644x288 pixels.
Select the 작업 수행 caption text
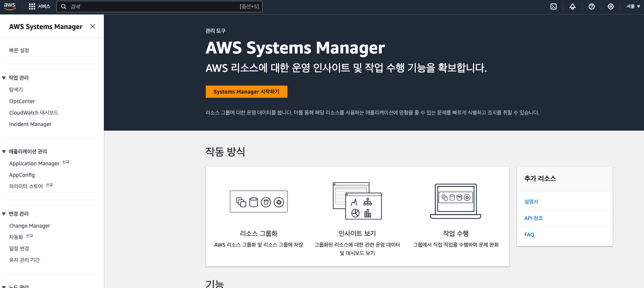(x=456, y=233)
